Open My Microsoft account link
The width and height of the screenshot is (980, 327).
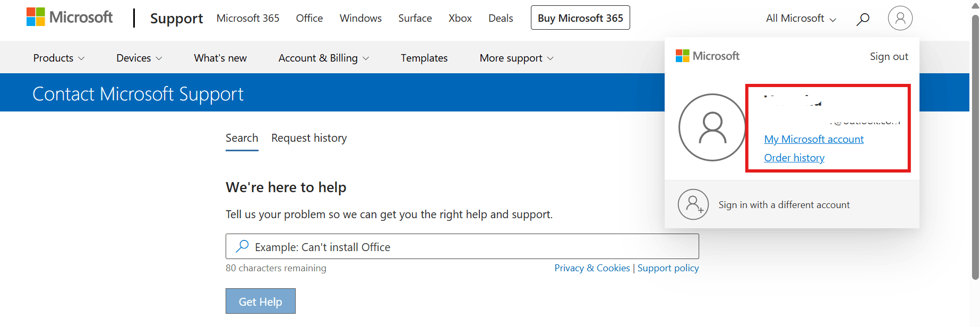click(814, 139)
